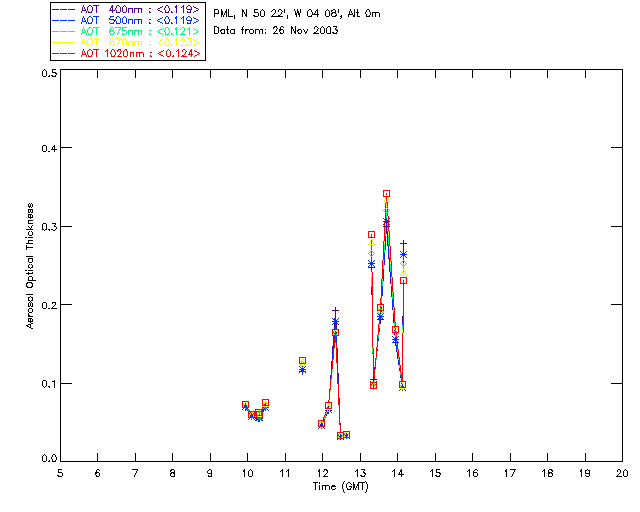Click the y-axis tick label 0.3
The height and width of the screenshot is (512, 640).
49,227
